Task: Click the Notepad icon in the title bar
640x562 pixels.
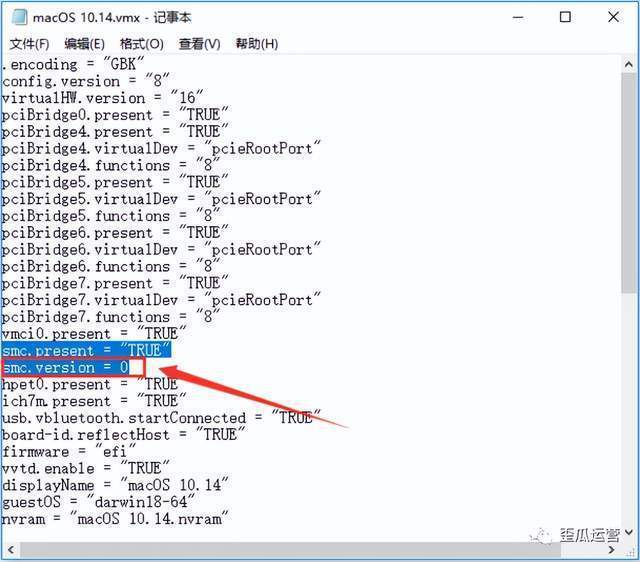Action: tap(19, 17)
